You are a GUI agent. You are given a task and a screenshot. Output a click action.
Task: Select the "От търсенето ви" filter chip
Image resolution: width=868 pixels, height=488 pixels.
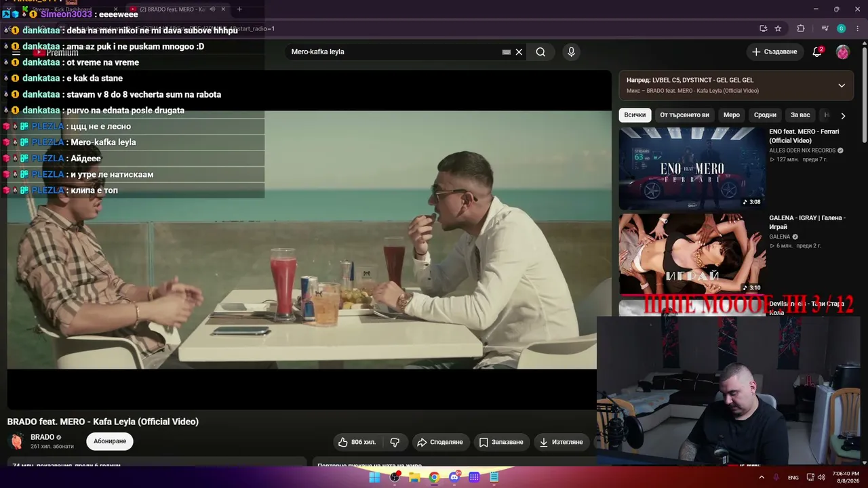[684, 115]
